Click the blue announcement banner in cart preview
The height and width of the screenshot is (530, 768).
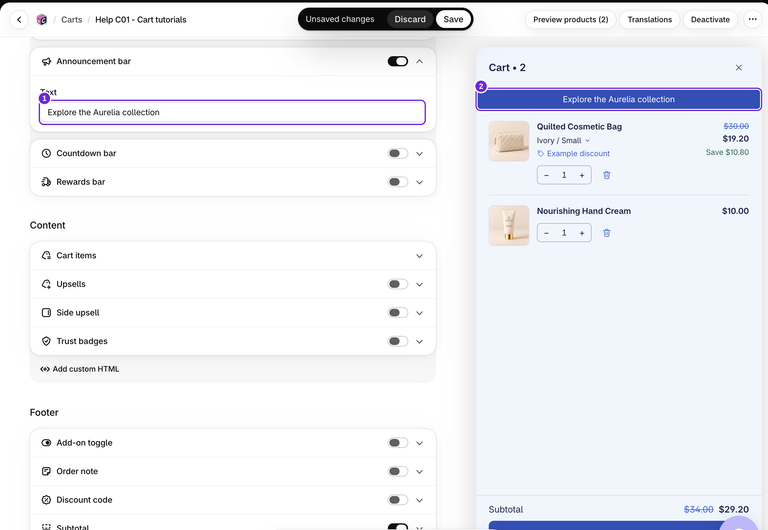click(x=619, y=99)
